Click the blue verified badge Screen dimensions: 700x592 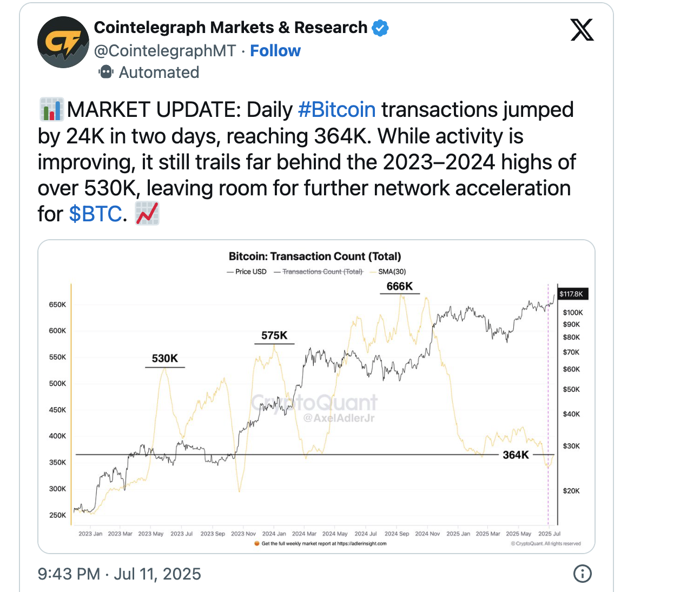pos(380,28)
